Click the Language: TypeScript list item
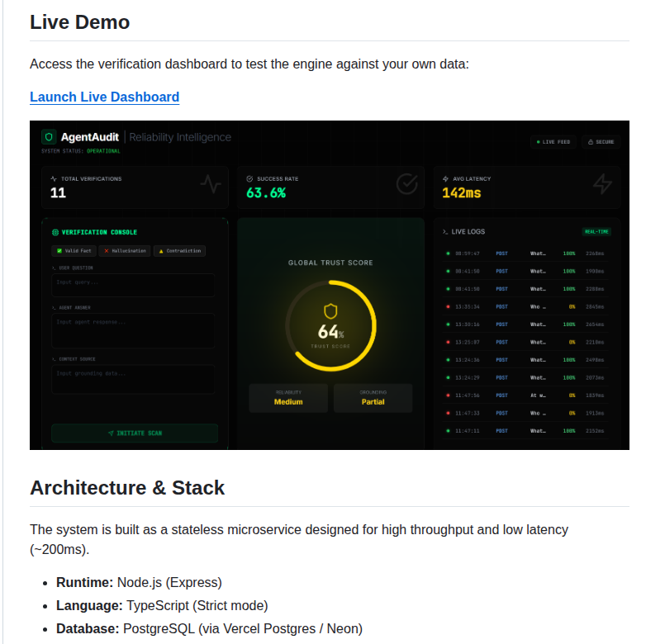The image size is (646, 644). (x=162, y=606)
